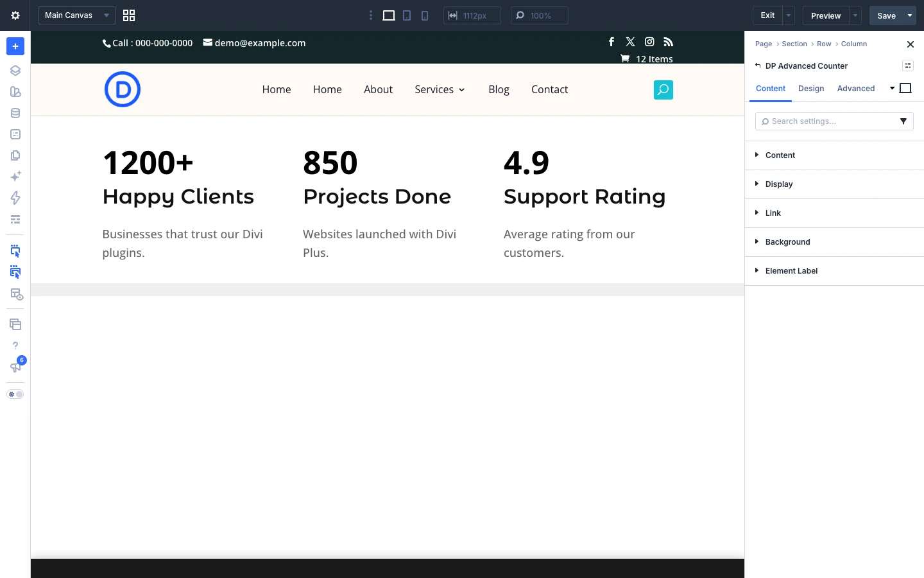The width and height of the screenshot is (924, 578).
Task: Click the blue add-element plus button
Action: [x=15, y=46]
